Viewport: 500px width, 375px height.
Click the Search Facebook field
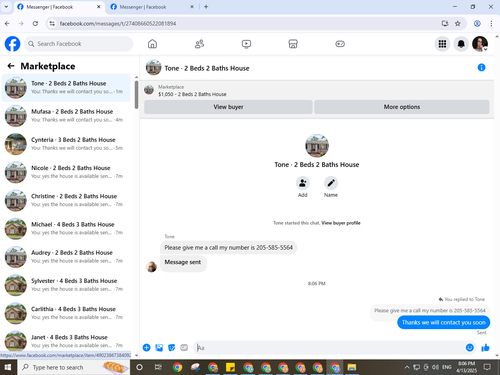[x=78, y=44]
